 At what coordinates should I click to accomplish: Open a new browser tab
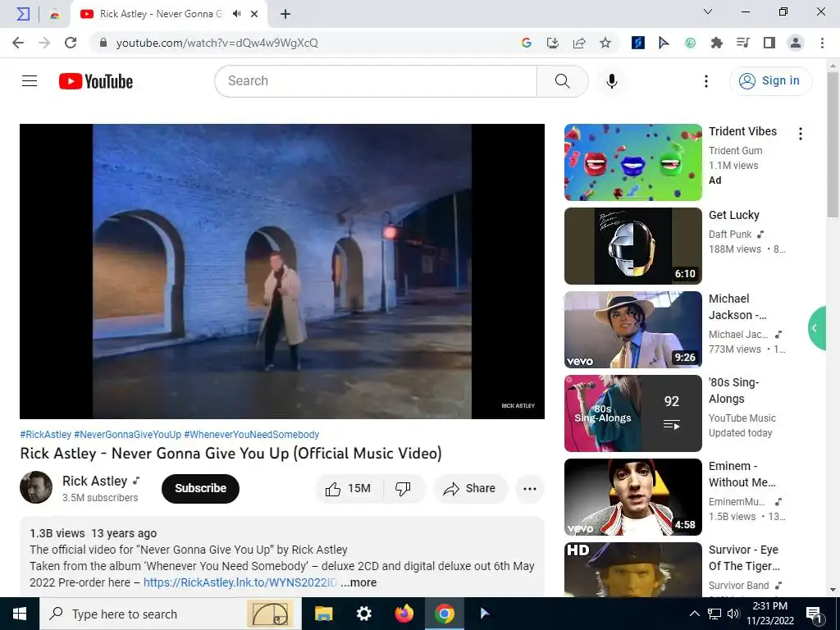point(285,14)
